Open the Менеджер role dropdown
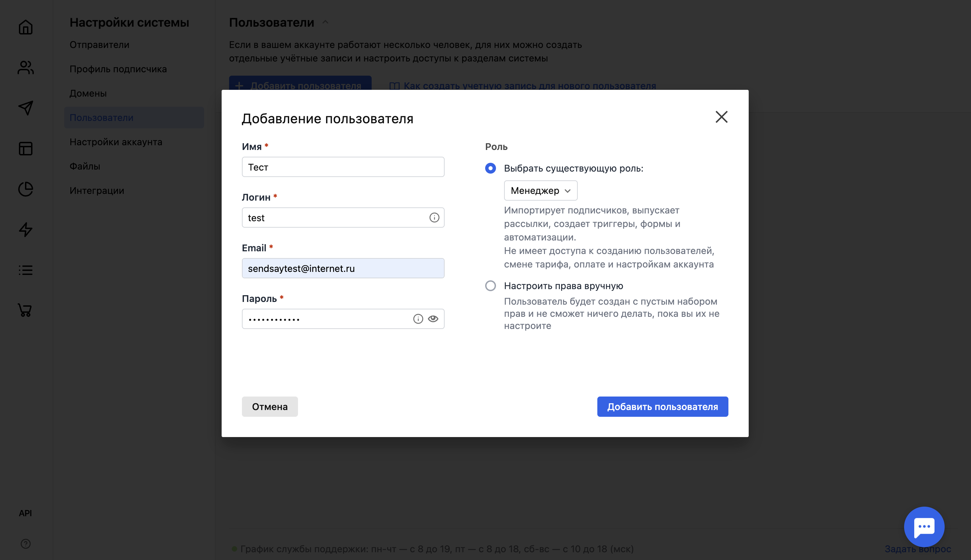This screenshot has width=971, height=560. [x=541, y=190]
